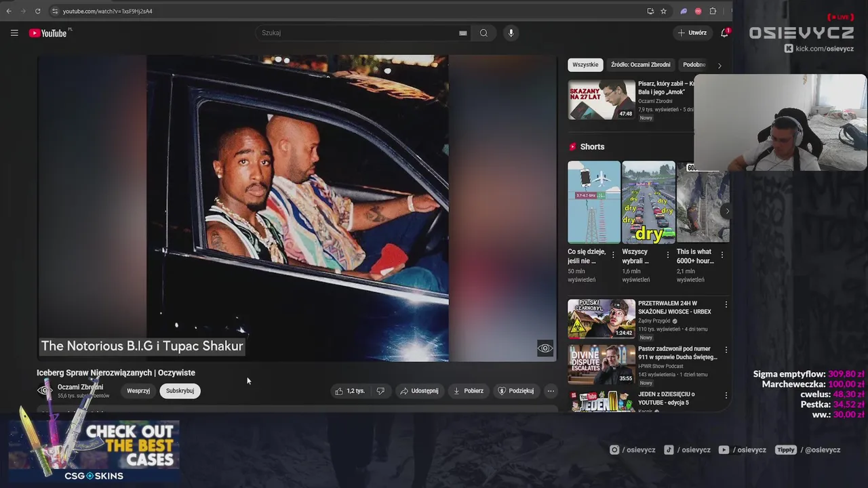Open the on-screen keyboard in search box
Viewport: 868px width, 488px height.
tap(463, 33)
